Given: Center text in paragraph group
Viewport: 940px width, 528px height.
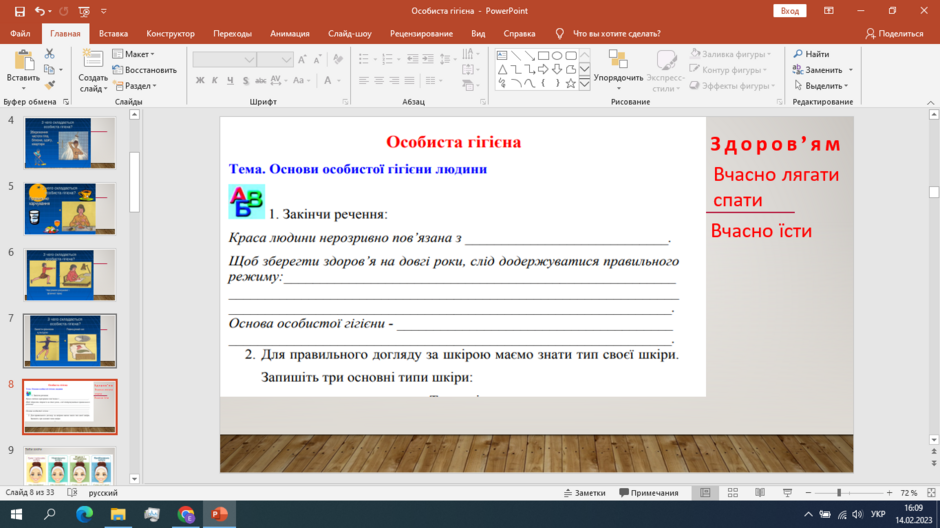Looking at the screenshot, I should [379, 80].
